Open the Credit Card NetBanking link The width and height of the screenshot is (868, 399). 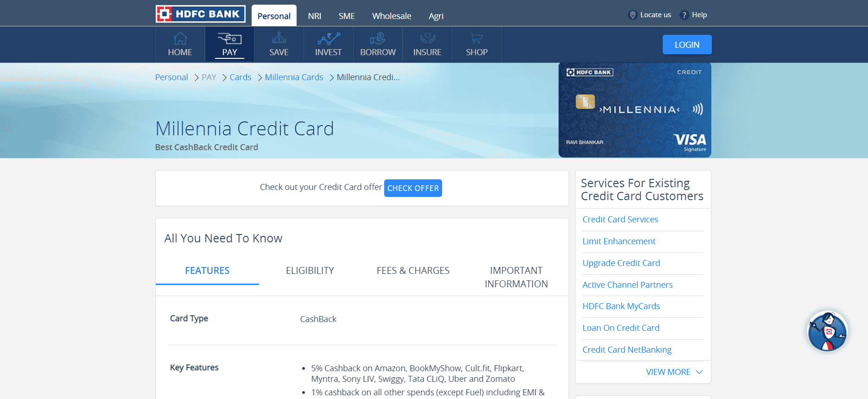(627, 350)
